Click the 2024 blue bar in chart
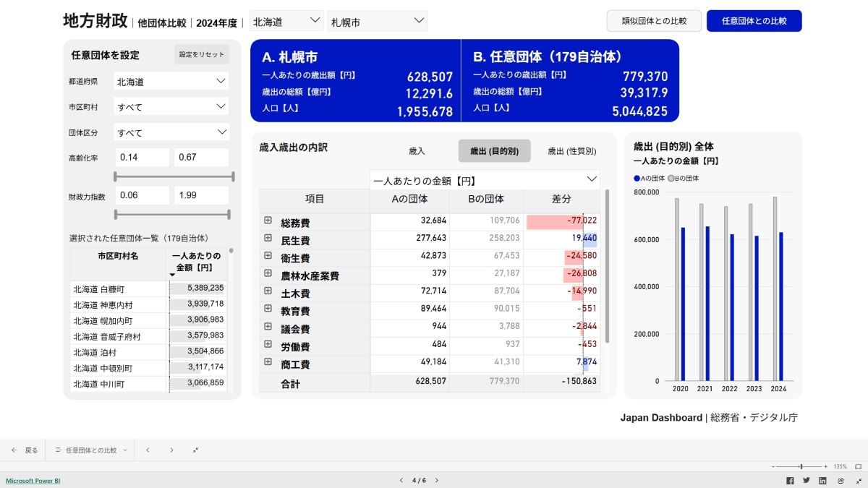This screenshot has width=868, height=488. pyautogui.click(x=781, y=307)
